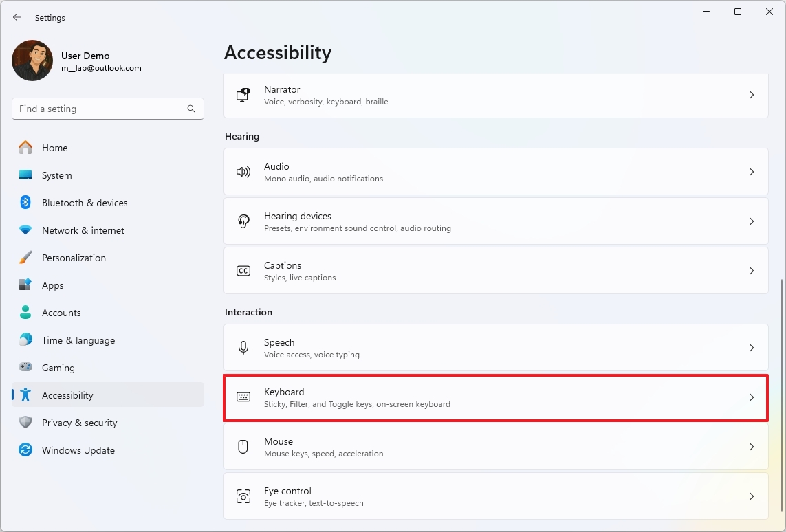The width and height of the screenshot is (786, 532).
Task: Open the Bluetooth & devices section
Action: pos(85,203)
